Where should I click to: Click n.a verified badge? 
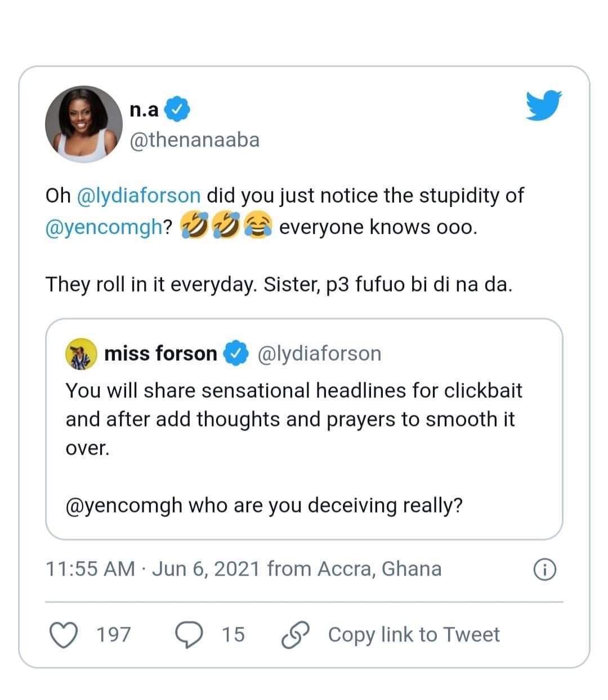[177, 109]
